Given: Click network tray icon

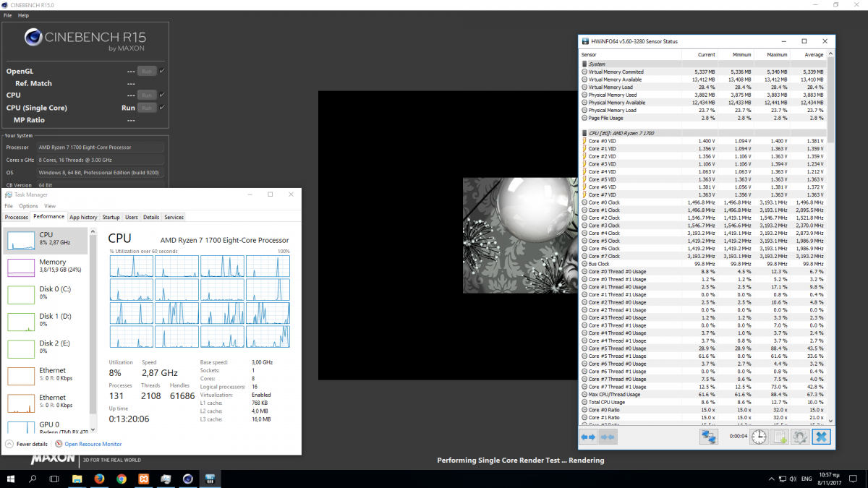Looking at the screenshot, I should [782, 479].
